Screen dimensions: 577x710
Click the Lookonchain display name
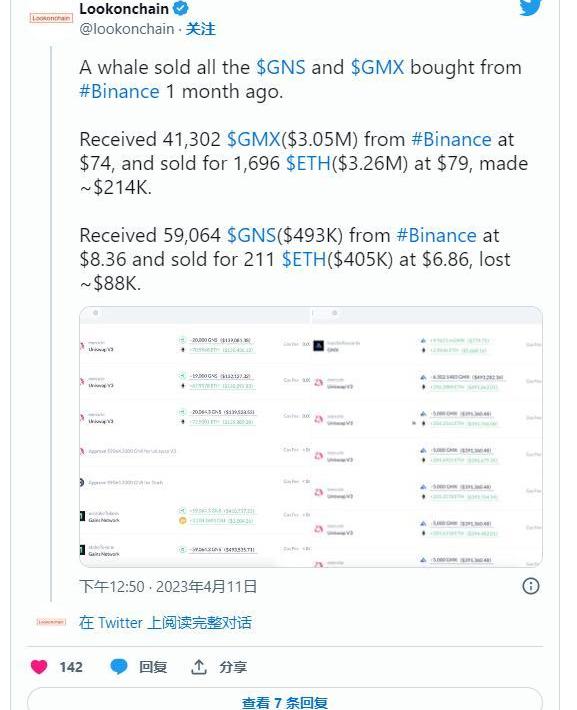coord(124,8)
